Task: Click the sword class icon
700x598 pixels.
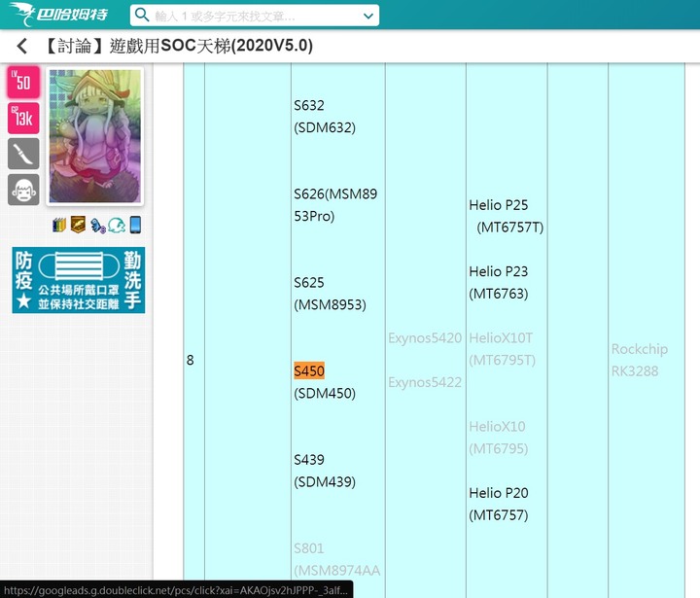Action: click(x=23, y=154)
